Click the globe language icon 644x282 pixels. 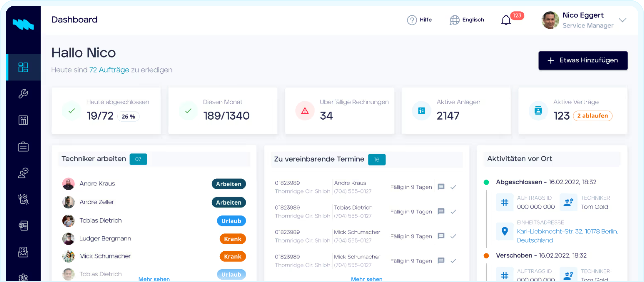454,20
